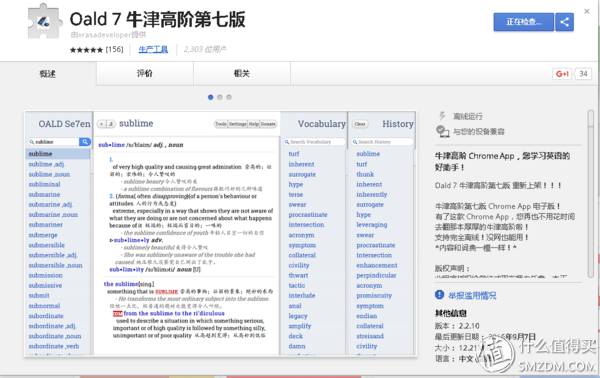Image resolution: width=600 pixels, height=378 pixels.
Task: Click 'amplify' in the Vocabulary list
Action: click(300, 326)
